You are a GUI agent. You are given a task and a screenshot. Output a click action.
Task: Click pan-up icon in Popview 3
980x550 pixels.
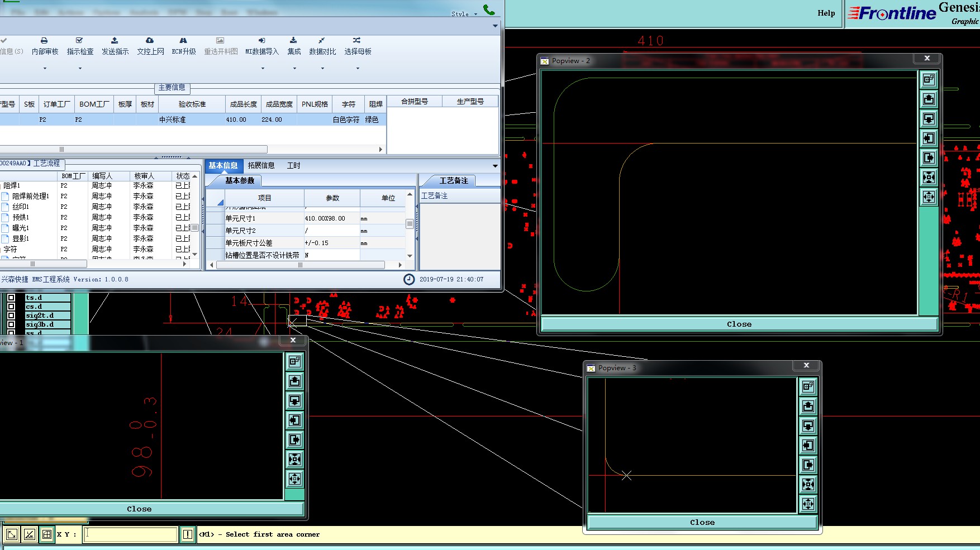(808, 406)
